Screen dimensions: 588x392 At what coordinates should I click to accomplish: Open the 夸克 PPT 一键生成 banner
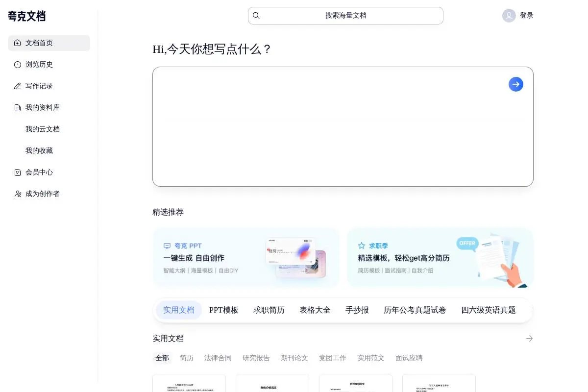tap(246, 258)
